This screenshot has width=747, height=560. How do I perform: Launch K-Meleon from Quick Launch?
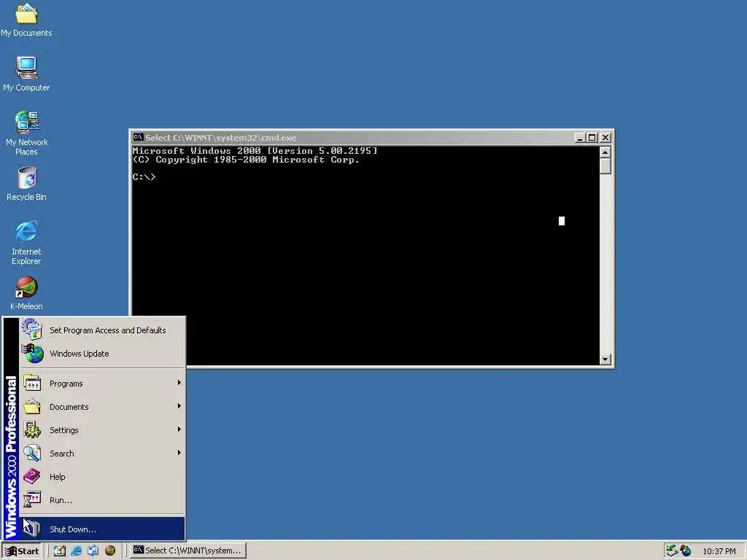pos(110,551)
